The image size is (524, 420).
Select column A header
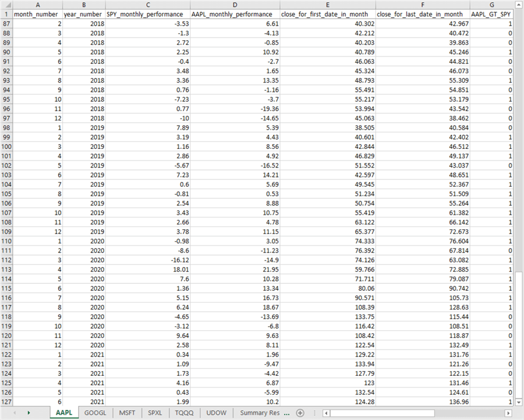[38, 5]
